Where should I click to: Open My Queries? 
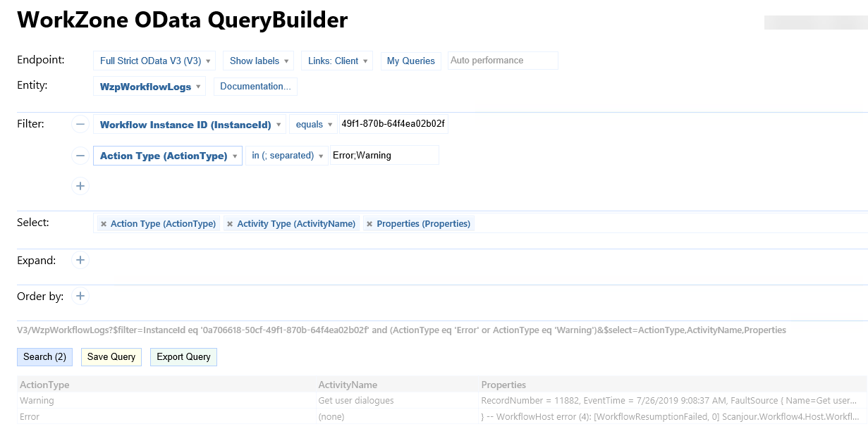coord(410,61)
